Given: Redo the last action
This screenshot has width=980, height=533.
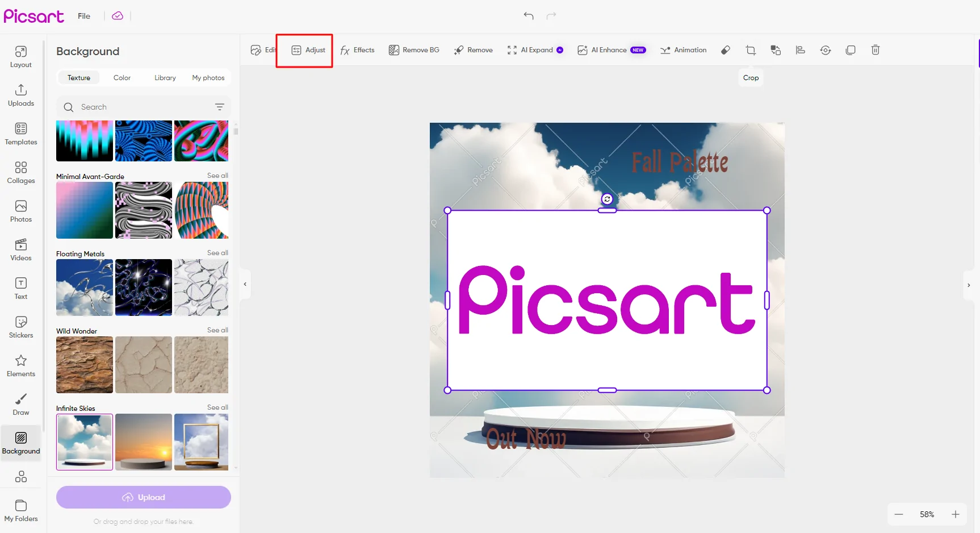Looking at the screenshot, I should (551, 16).
